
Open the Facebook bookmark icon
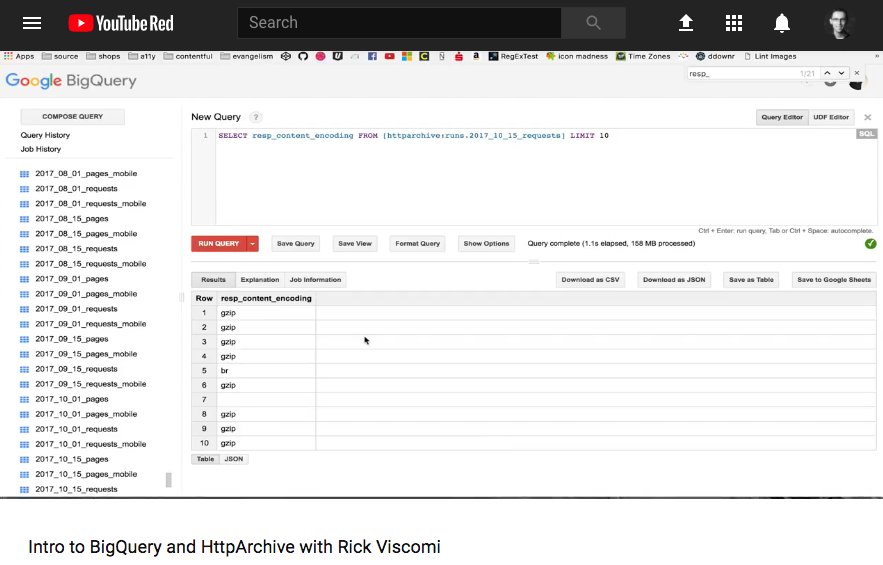pyautogui.click(x=372, y=56)
